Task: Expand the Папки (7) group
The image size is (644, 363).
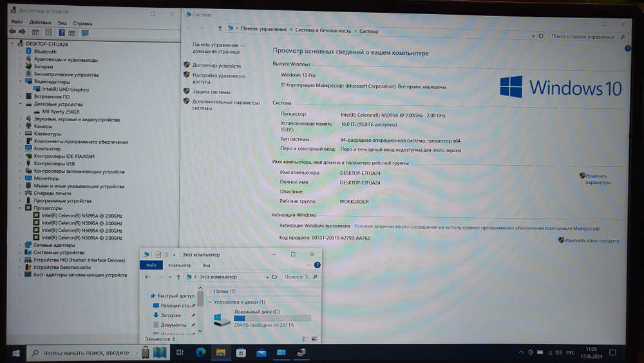Action: click(x=211, y=291)
